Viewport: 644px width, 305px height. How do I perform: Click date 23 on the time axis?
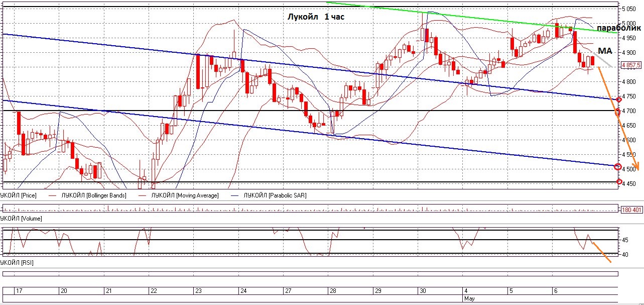click(198, 291)
